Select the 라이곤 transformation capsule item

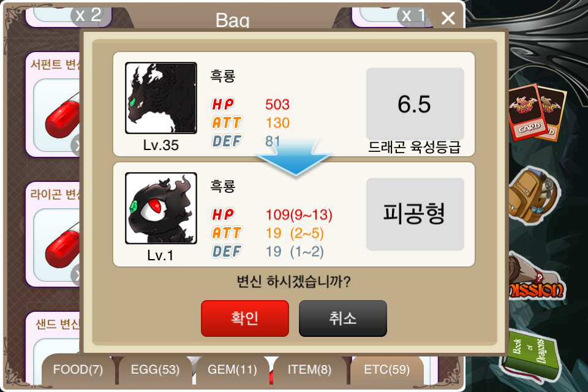point(53,235)
